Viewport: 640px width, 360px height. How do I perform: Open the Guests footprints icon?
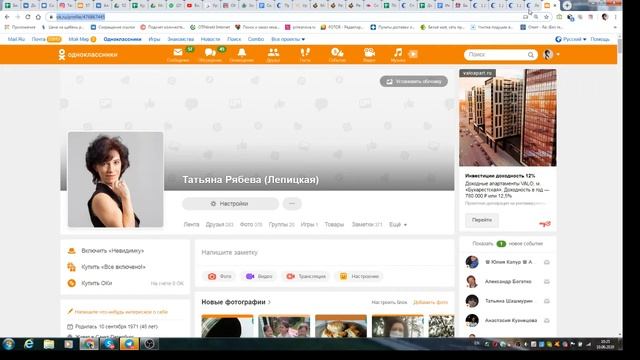pyautogui.click(x=305, y=52)
